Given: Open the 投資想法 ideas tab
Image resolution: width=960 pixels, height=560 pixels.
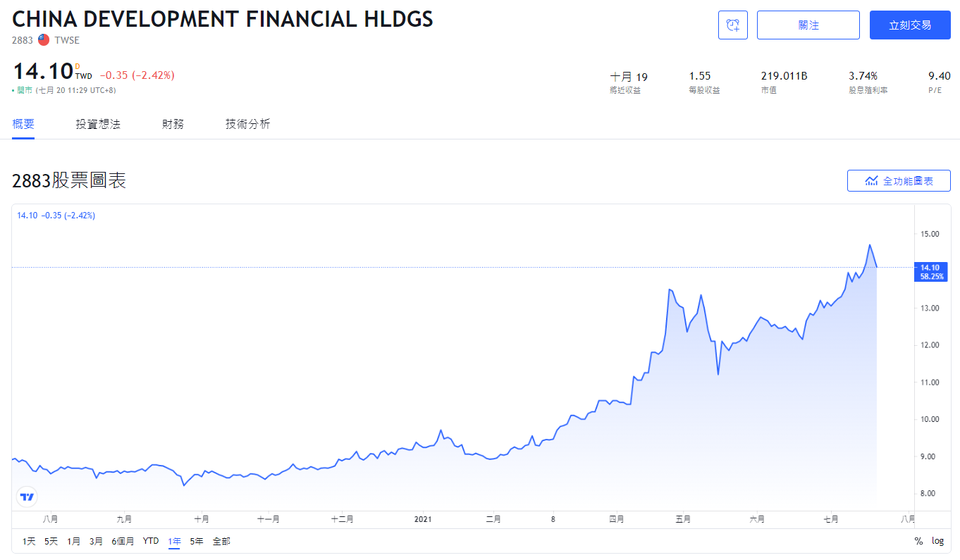Looking at the screenshot, I should click(98, 124).
